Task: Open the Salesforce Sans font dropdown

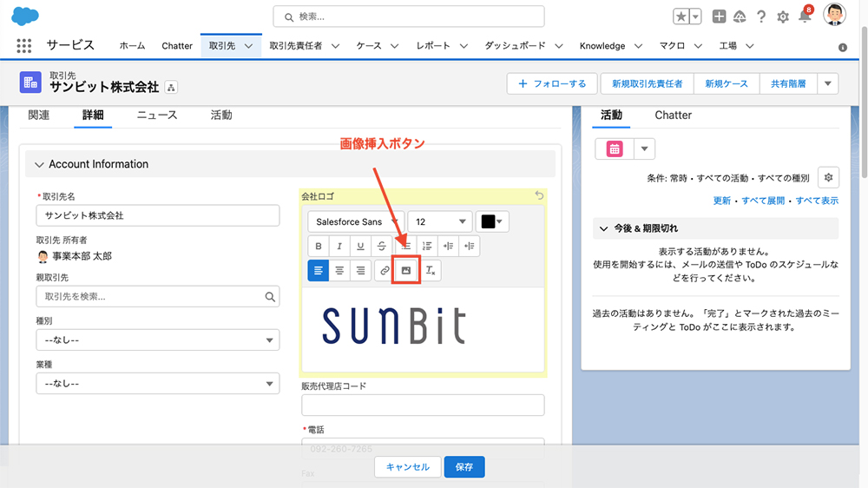Action: (356, 221)
